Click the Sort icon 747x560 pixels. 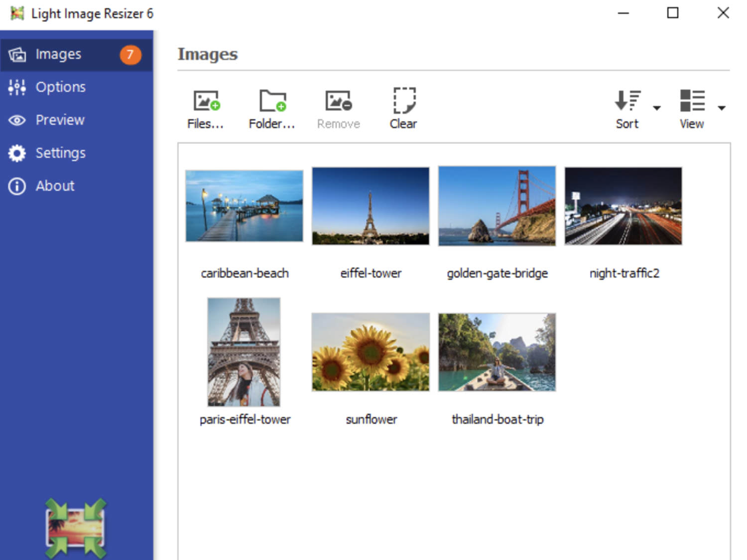627,101
